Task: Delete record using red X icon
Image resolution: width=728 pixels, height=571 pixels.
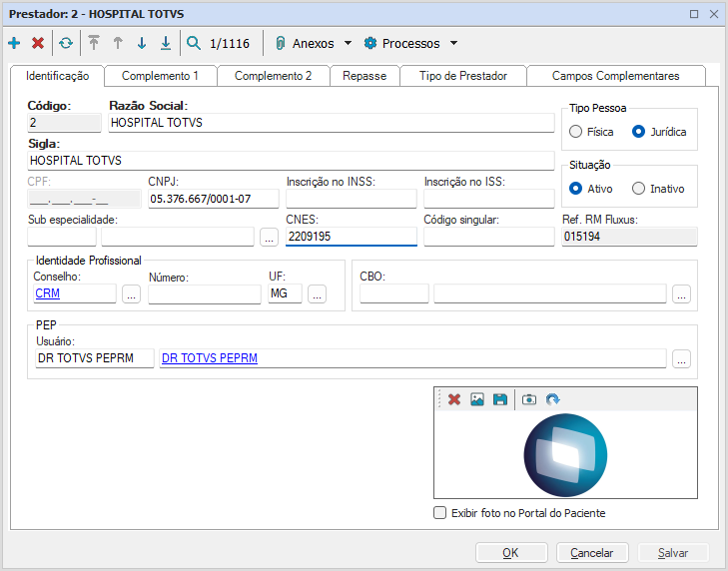Action: (38, 43)
